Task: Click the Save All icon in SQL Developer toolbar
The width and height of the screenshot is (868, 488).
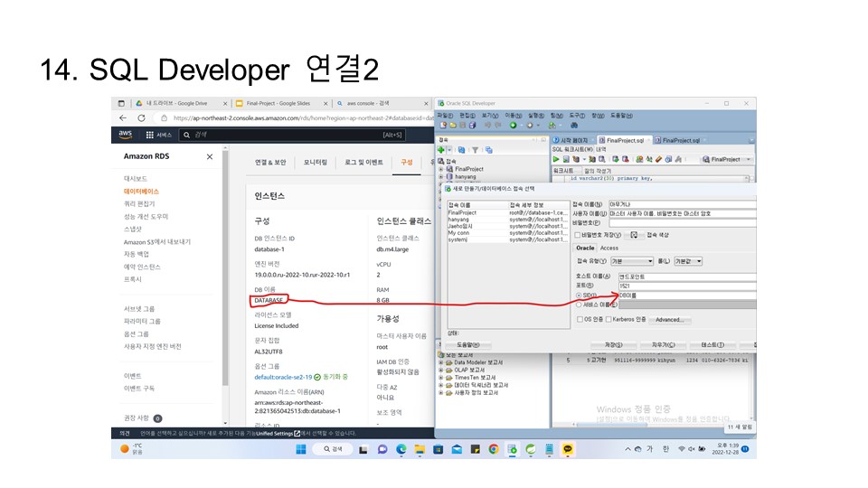Action: (x=472, y=126)
